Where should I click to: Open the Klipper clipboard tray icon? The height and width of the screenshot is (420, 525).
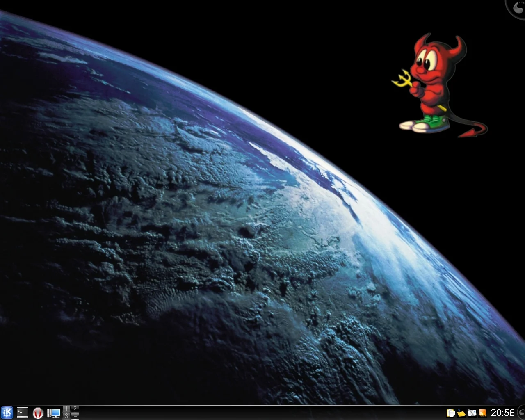[451, 413]
